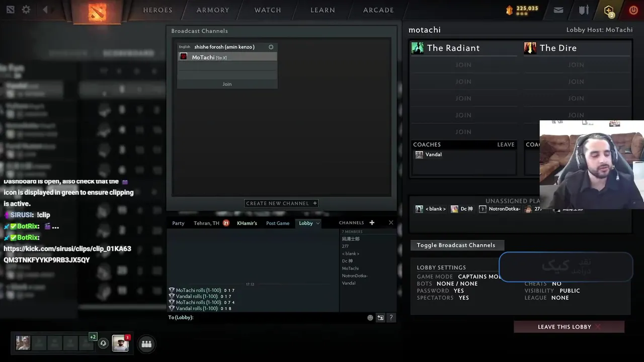644x362 pixels.
Task: Expand the Lobby tab dropdown arrow
Action: tap(318, 223)
